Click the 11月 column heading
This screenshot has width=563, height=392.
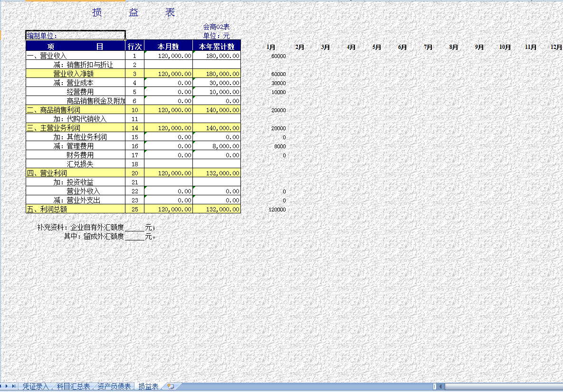pyautogui.click(x=531, y=47)
